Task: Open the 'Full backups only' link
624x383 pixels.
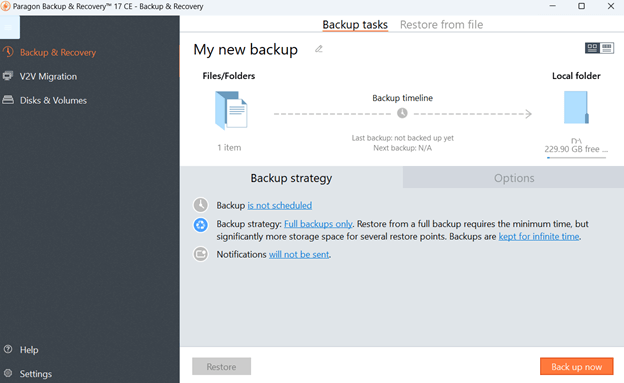Action: [318, 224]
